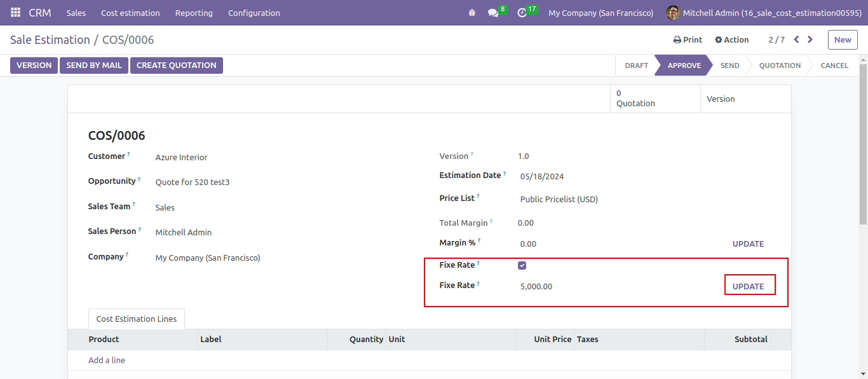Screen dimensions: 868x379
Task: Click Mitchell Admin avatar picture
Action: click(x=673, y=13)
